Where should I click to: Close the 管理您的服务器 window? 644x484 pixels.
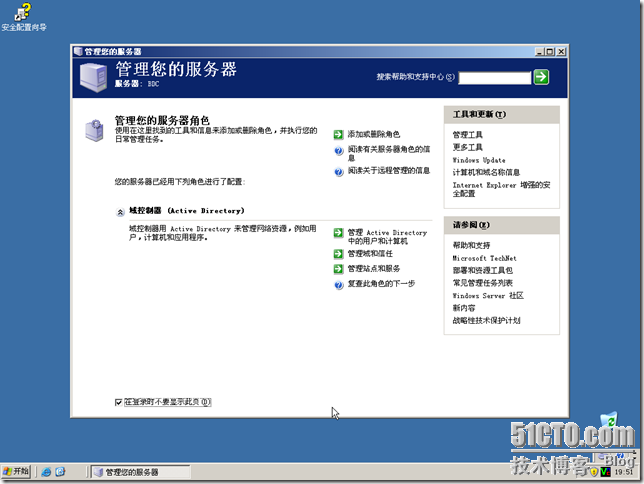coord(561,52)
